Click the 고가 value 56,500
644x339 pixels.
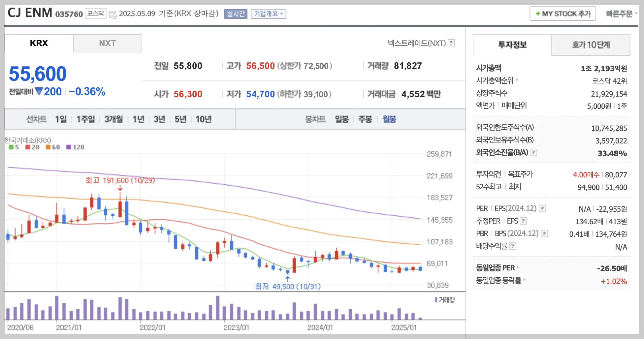260,66
